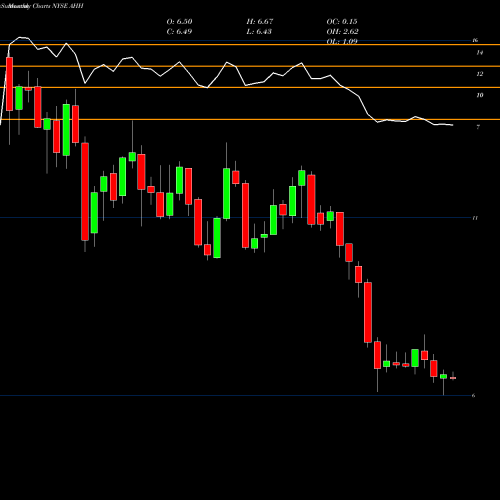500x500 pixels.
Task: Click the price axis label 7
Action: (478, 127)
